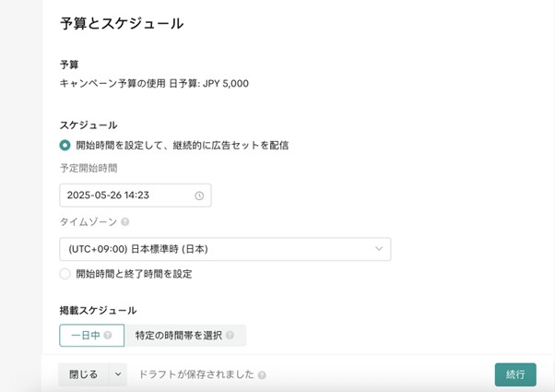Click the clock icon in start time field

[199, 196]
